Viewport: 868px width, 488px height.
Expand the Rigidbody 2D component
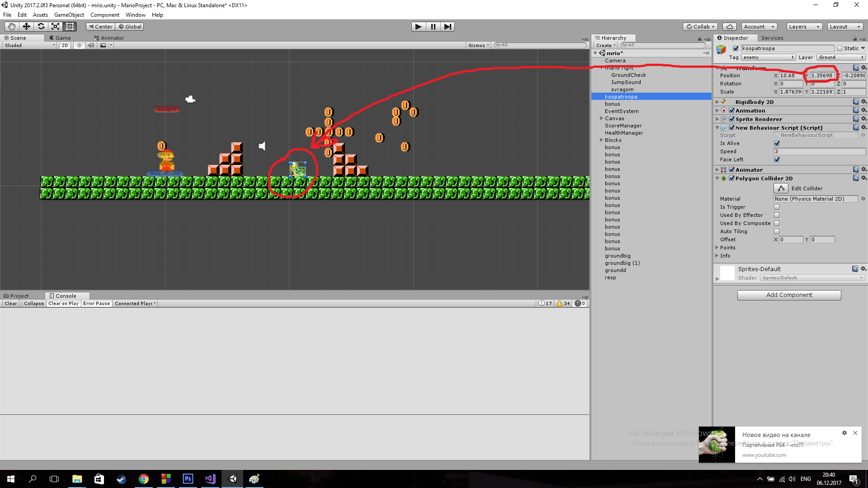(717, 102)
